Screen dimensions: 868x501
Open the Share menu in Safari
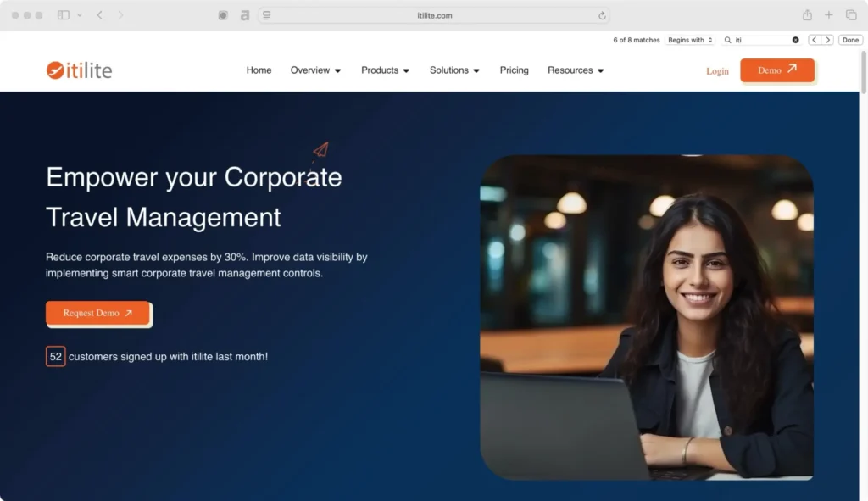pos(808,14)
